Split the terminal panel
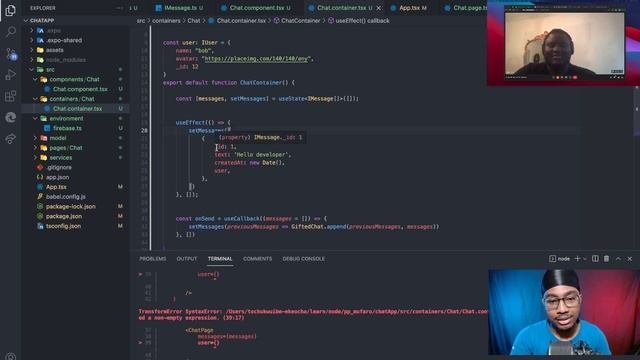Viewport: 640px width, 360px height. (595, 259)
